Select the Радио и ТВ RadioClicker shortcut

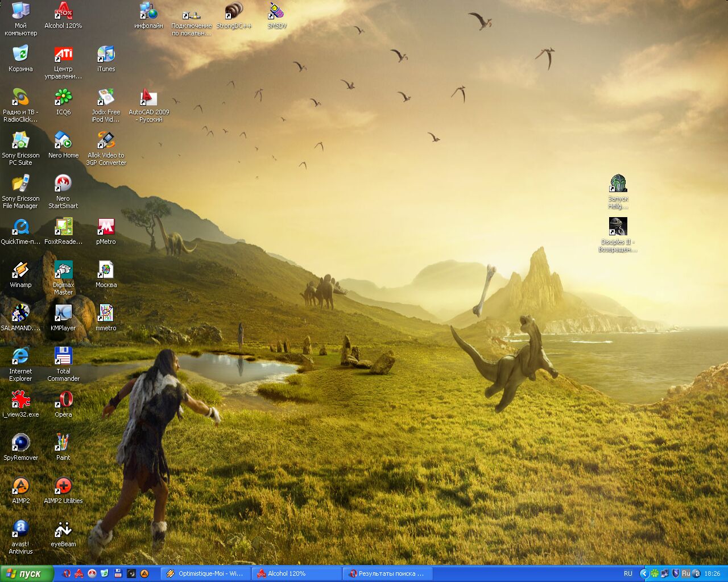[x=20, y=106]
